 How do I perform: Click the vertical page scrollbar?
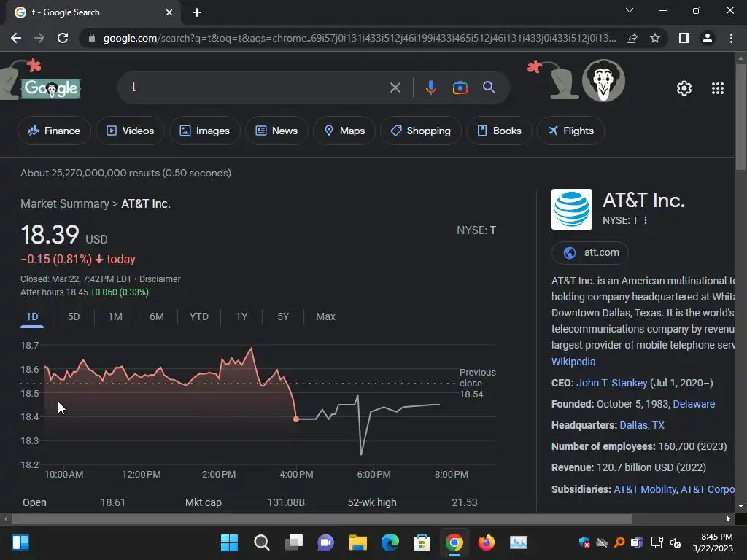pyautogui.click(x=740, y=117)
